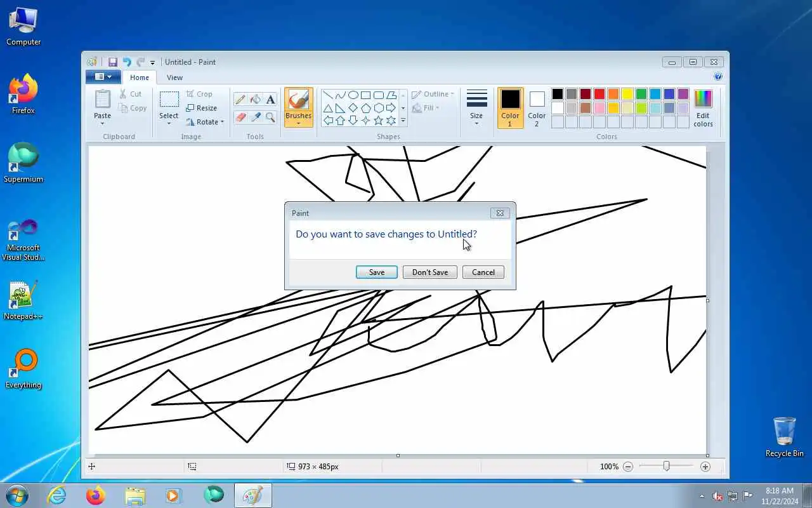Open the Paint application menu button
This screenshot has height=508, width=812.
click(x=103, y=77)
